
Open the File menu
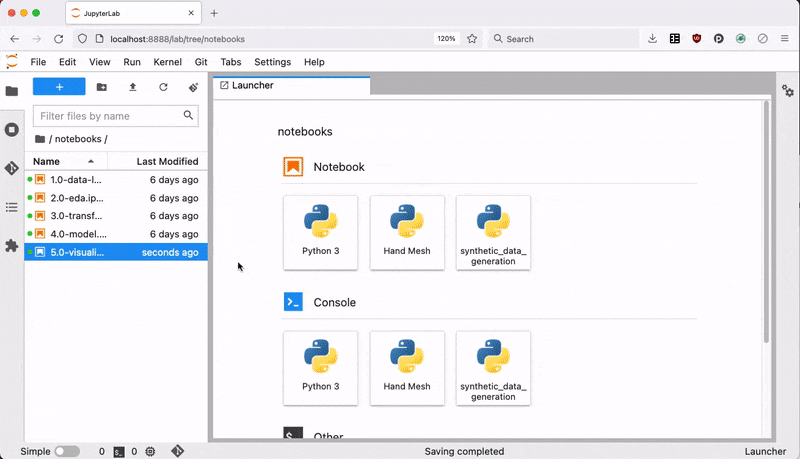[x=38, y=62]
